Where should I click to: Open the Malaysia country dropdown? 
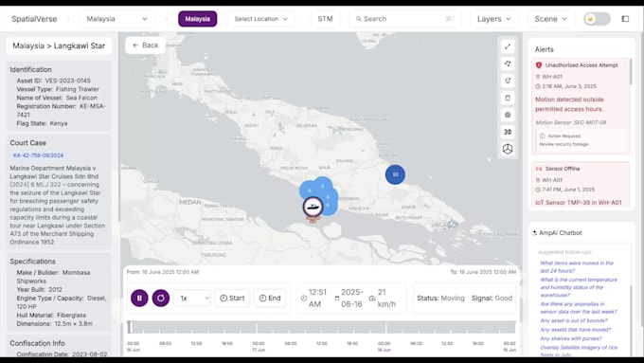117,19
